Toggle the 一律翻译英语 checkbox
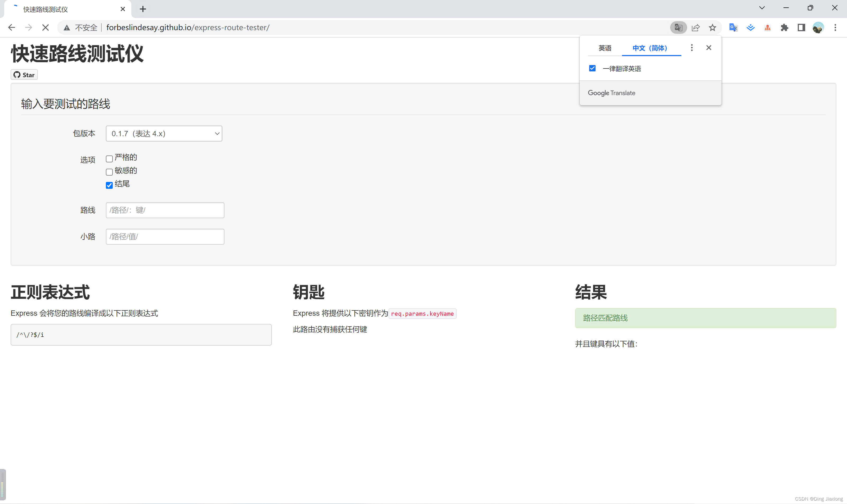This screenshot has width=847, height=504. tap(592, 68)
